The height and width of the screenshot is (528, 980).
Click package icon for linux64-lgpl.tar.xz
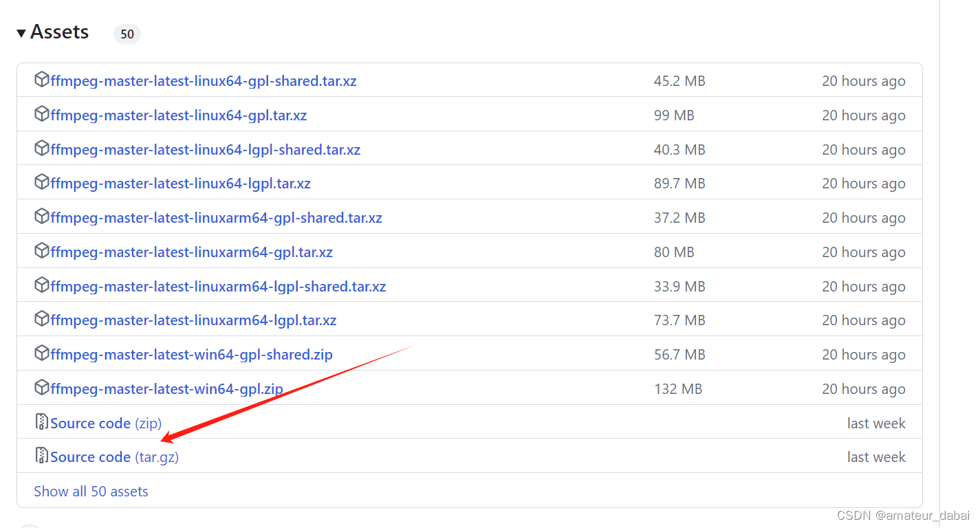pos(42,182)
